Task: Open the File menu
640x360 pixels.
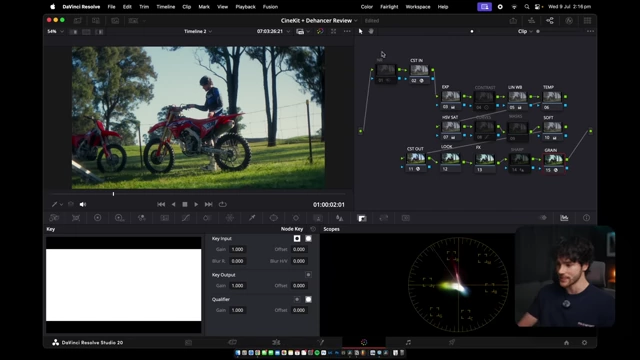Action: point(111,7)
